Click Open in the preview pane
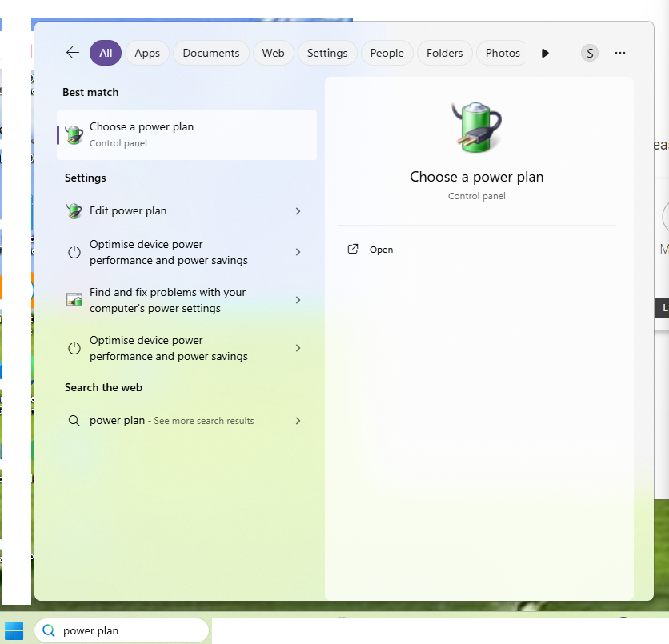The image size is (669, 644). point(381,250)
